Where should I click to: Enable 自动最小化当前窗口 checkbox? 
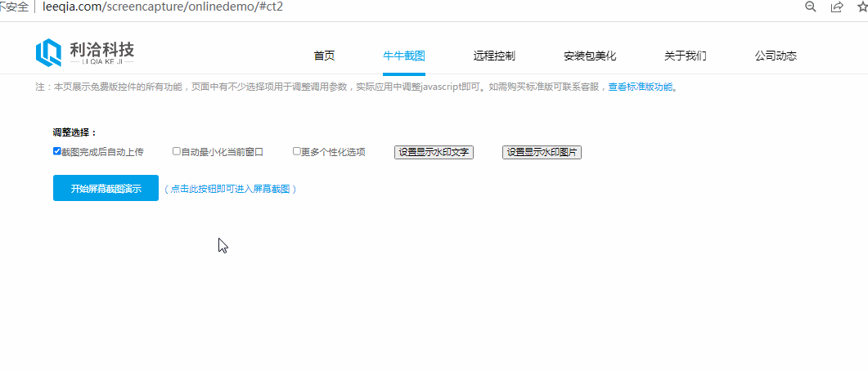point(177,151)
